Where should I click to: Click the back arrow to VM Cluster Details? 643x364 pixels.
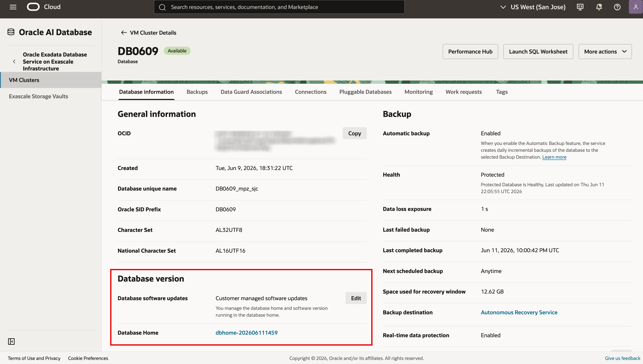[124, 33]
